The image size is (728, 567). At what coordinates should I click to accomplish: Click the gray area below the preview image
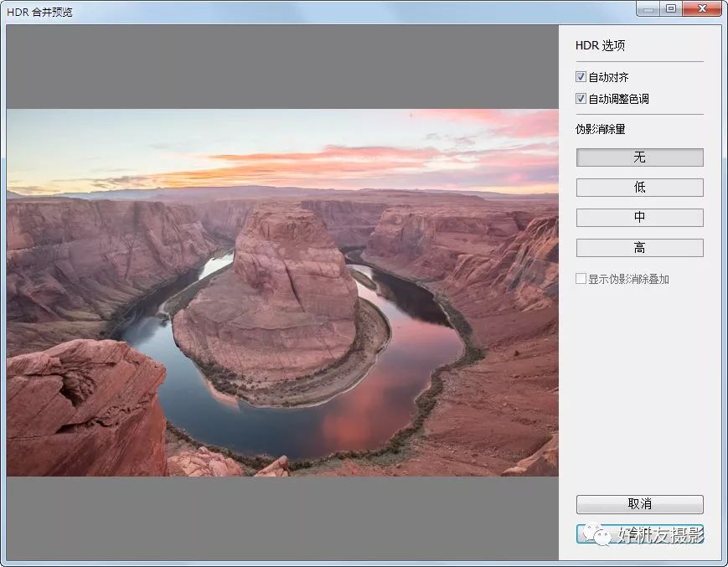tap(281, 518)
